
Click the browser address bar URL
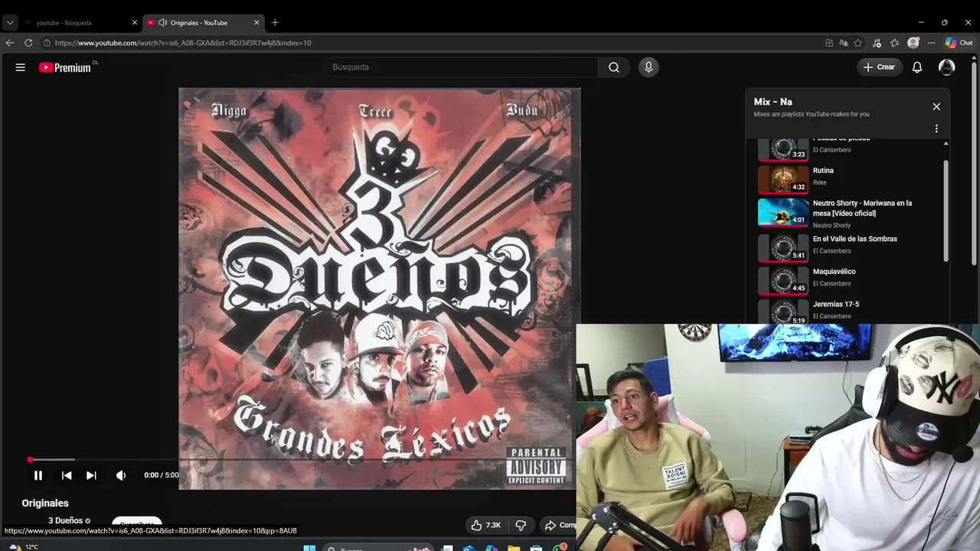(x=183, y=43)
